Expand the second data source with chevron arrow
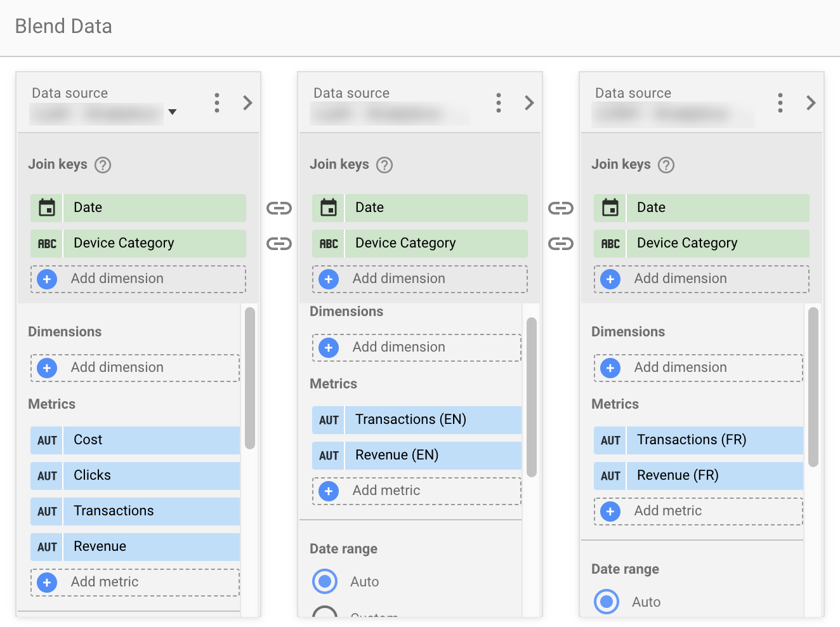840x627 pixels. pyautogui.click(x=530, y=103)
